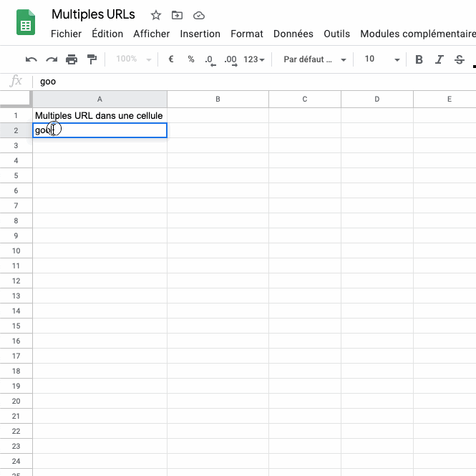Select column B header
This screenshot has height=476, width=476.
pyautogui.click(x=218, y=99)
